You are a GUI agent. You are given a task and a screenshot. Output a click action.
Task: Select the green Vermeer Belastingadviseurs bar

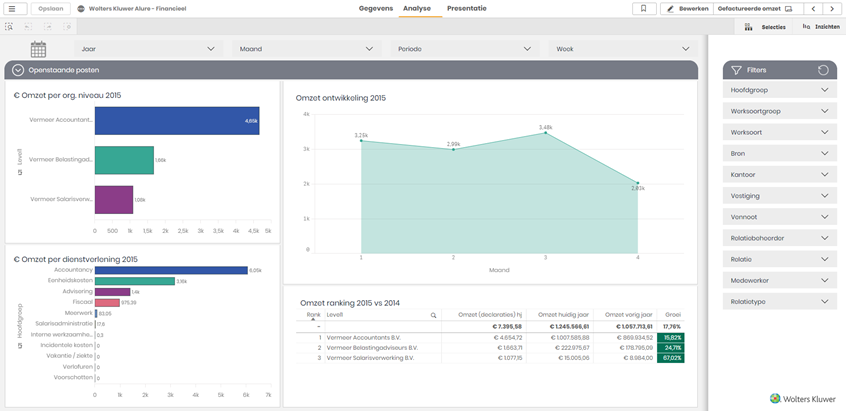[x=124, y=160]
